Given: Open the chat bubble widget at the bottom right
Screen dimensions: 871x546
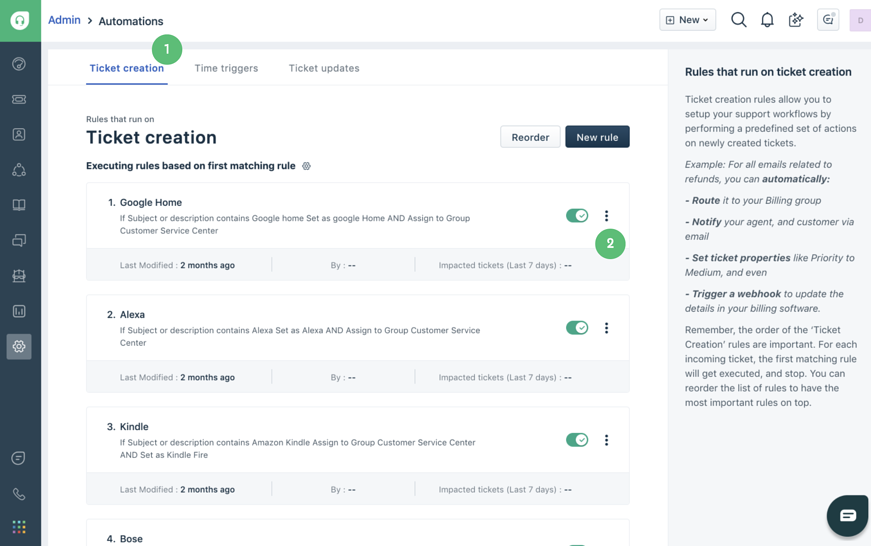Looking at the screenshot, I should pos(847,515).
